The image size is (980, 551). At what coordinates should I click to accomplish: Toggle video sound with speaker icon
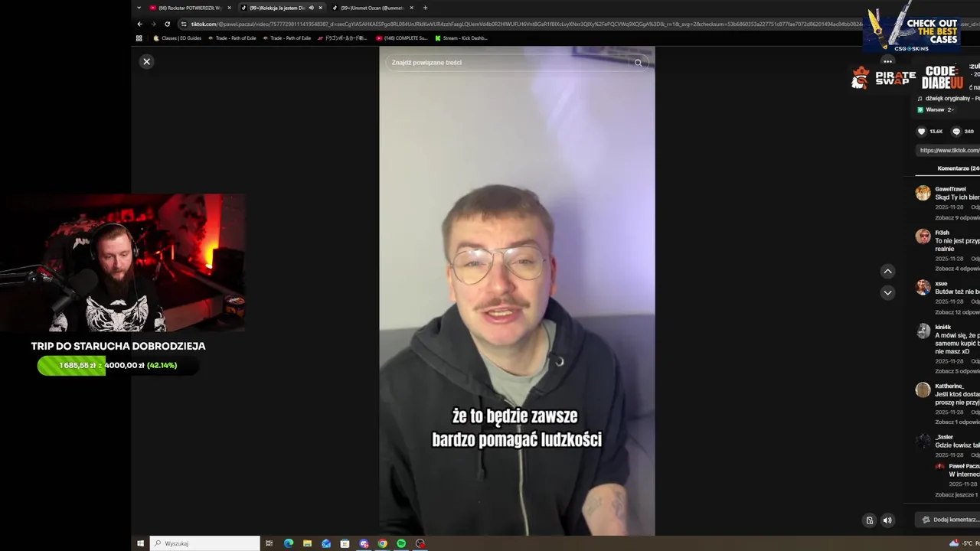click(x=887, y=520)
